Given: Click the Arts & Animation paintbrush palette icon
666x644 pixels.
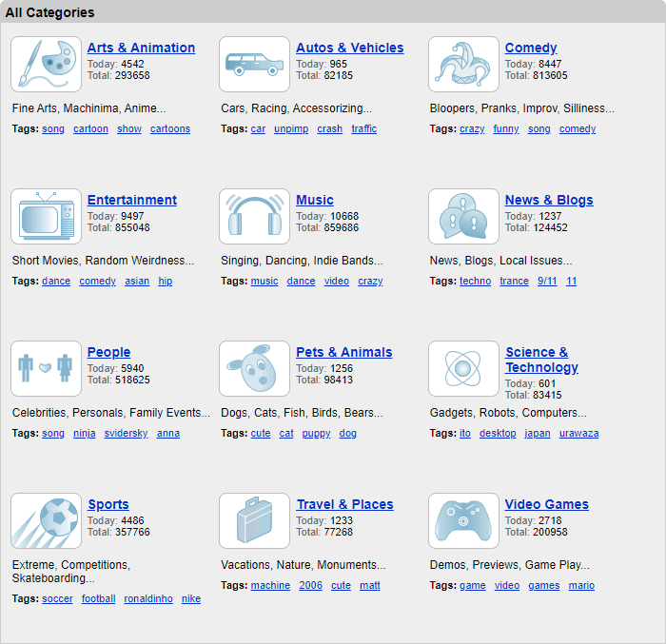Looking at the screenshot, I should tap(46, 65).
